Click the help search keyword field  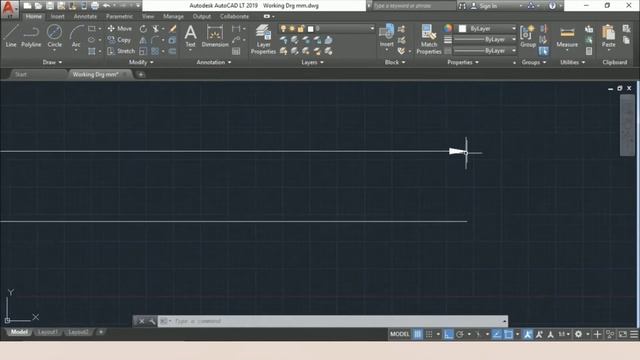413,6
